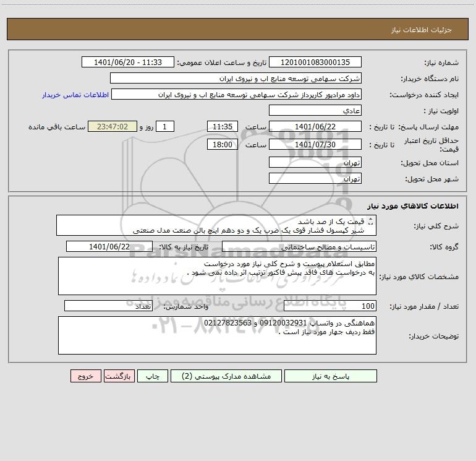Click the واحد شمارش field showing تعداد
Viewport: 476px width, 461px height.
tap(108, 306)
